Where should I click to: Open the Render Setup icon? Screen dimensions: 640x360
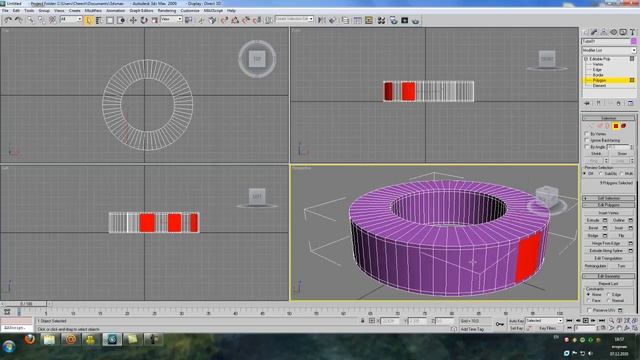pyautogui.click(x=393, y=20)
